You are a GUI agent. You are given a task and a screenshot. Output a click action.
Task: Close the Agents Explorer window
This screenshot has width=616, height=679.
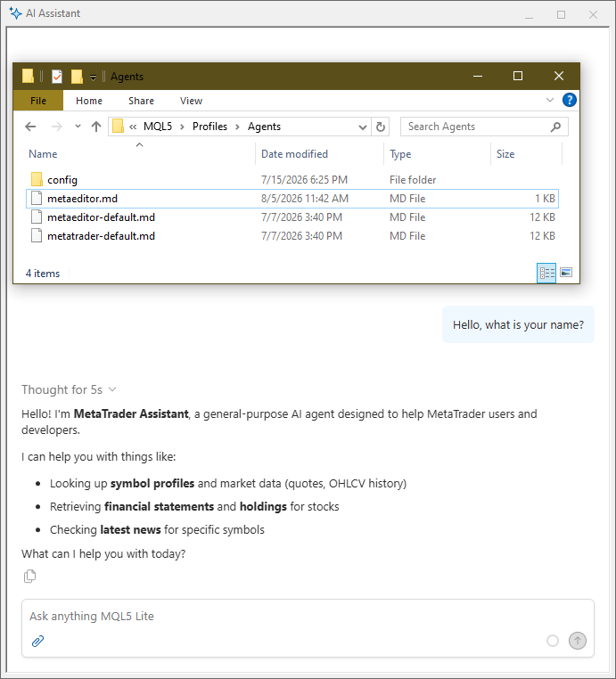559,76
